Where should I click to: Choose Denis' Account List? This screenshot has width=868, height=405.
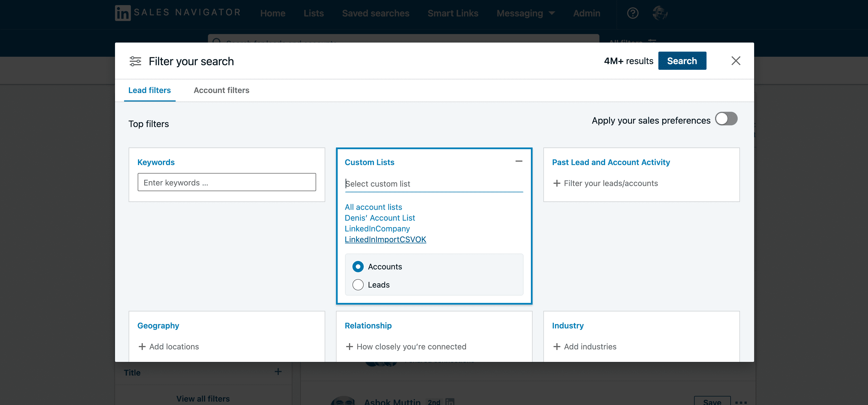(x=379, y=218)
